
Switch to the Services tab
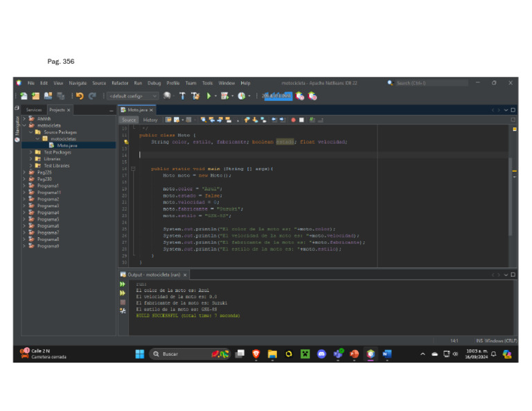[33, 110]
